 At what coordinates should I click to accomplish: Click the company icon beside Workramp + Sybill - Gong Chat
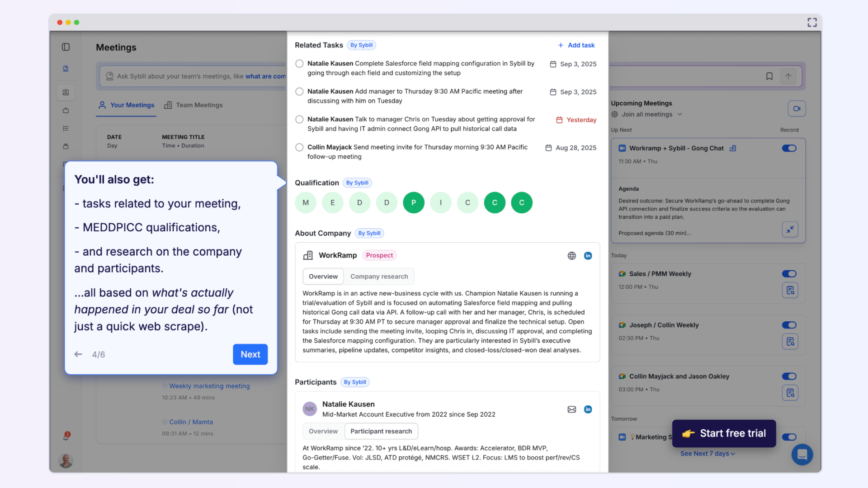point(733,148)
